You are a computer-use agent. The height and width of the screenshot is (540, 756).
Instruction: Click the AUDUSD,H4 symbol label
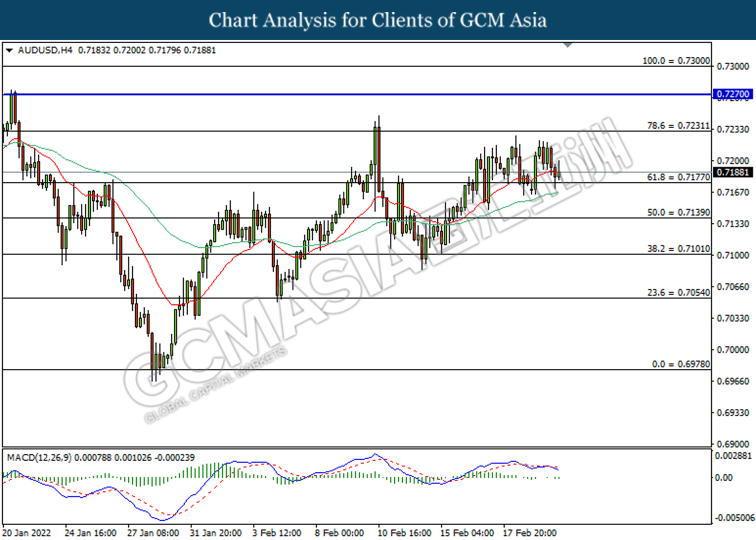[x=45, y=50]
